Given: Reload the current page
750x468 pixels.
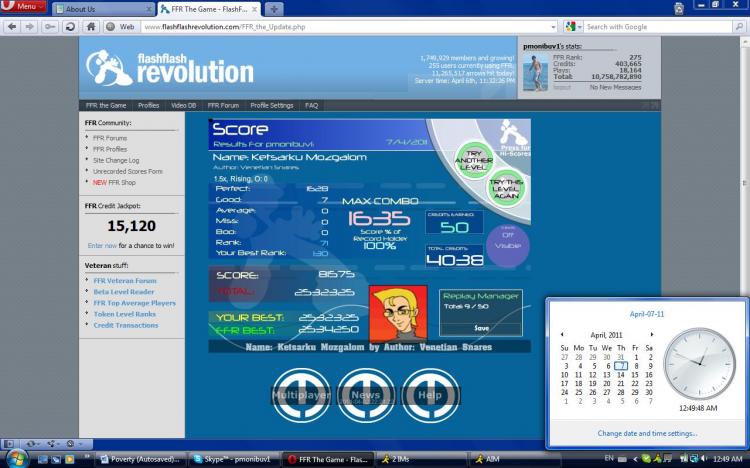Looking at the screenshot, I should tap(70, 27).
